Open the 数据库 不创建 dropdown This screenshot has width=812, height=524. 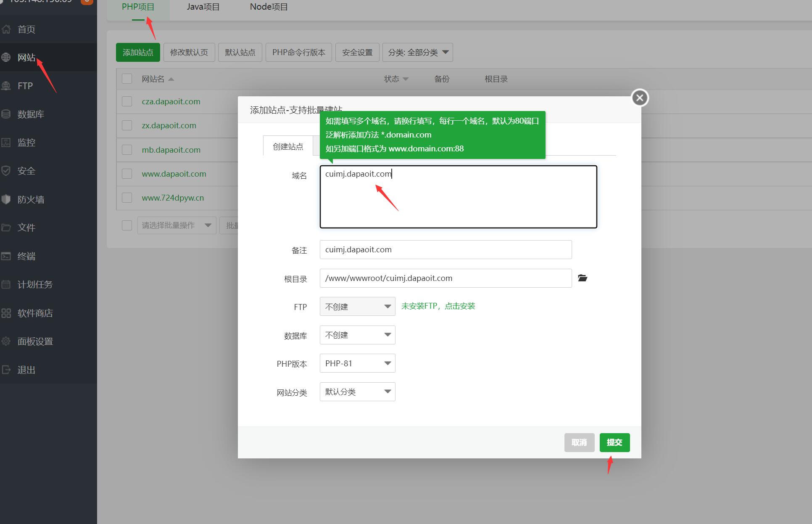358,335
